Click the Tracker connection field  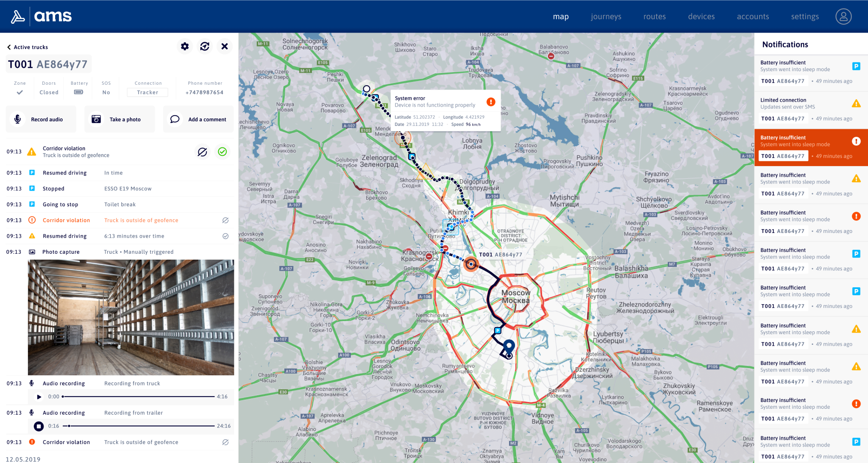pos(147,92)
